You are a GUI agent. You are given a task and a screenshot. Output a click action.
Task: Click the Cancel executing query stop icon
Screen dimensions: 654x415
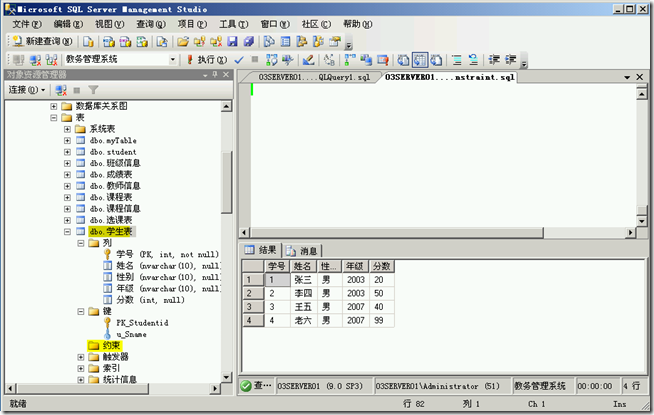point(254,60)
